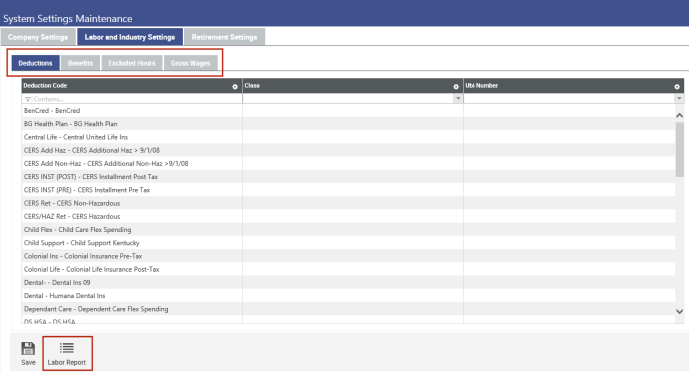Select the Deductions sub-tab
Screen dimensions: 689x373
tap(36, 63)
